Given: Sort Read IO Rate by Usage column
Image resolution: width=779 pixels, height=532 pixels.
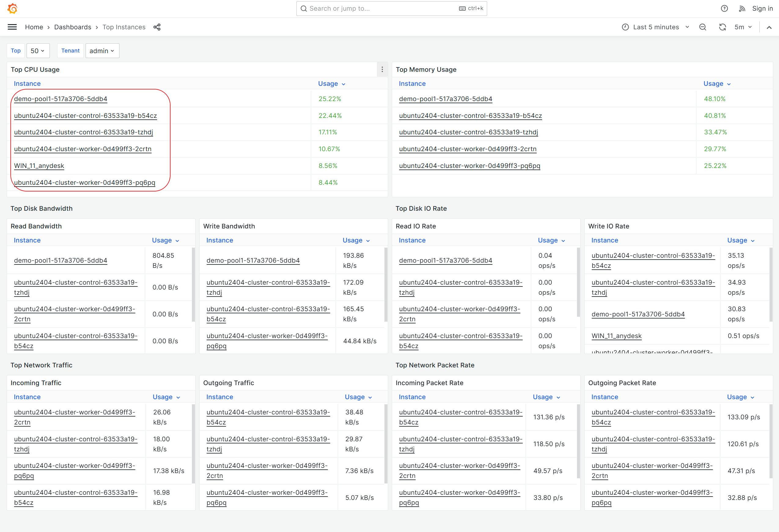Looking at the screenshot, I should click(551, 240).
